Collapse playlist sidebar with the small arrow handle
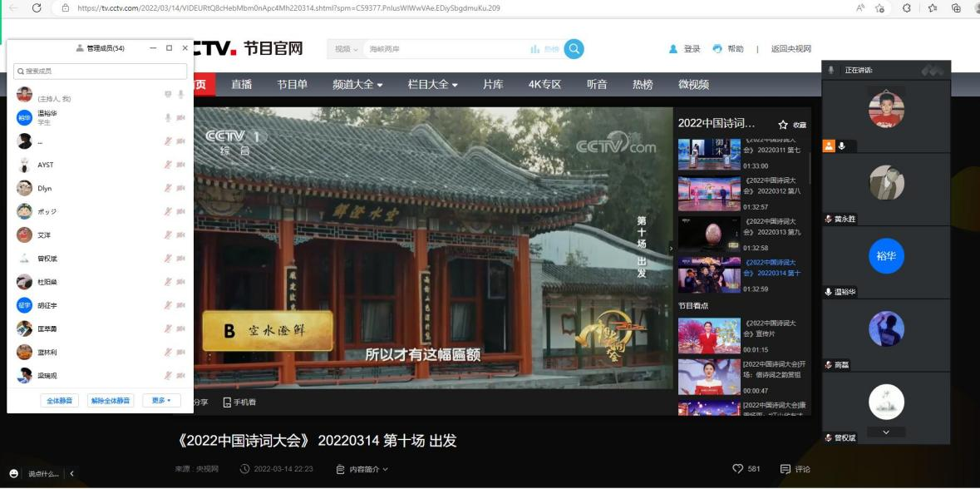The width and height of the screenshot is (980, 489). tap(672, 249)
